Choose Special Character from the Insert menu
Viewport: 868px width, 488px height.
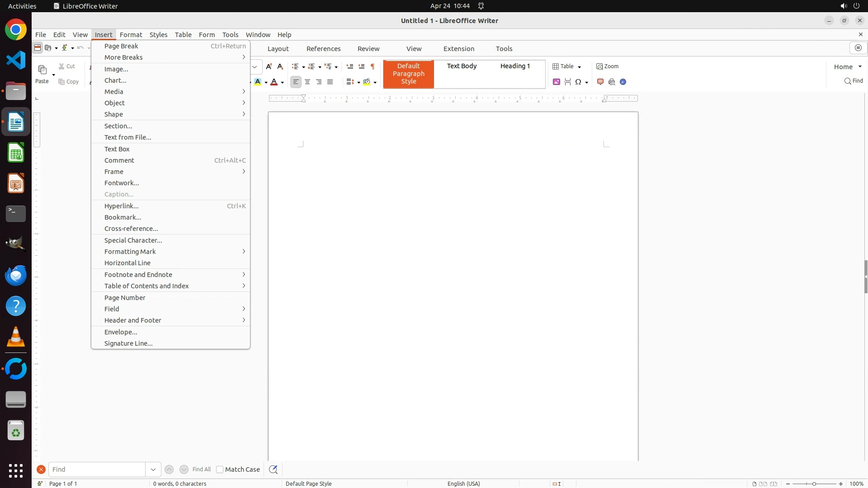tap(133, 240)
